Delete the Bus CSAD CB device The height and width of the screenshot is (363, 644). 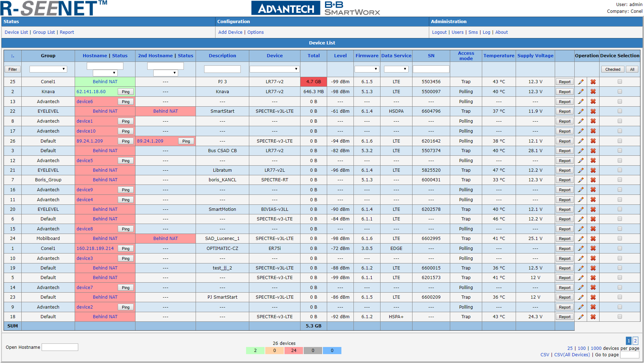[x=593, y=151]
